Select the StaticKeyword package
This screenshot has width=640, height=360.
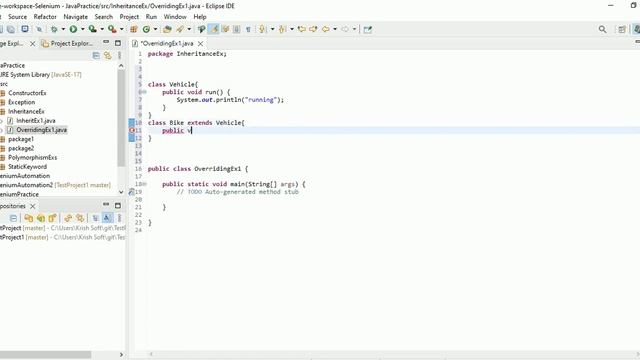tap(27, 167)
